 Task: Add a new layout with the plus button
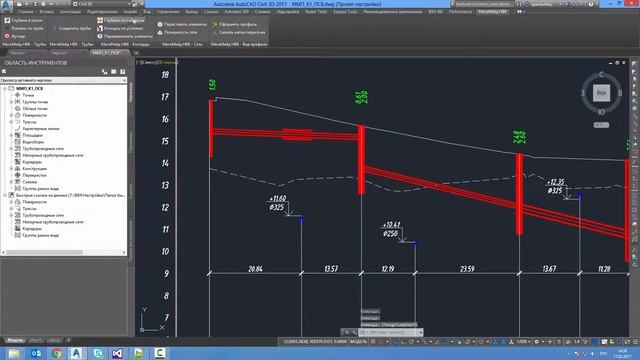click(69, 340)
